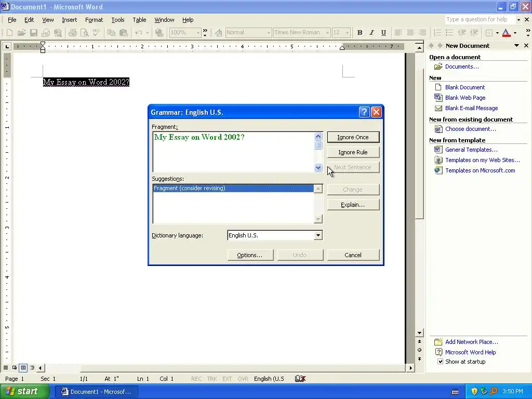
Task: Open the Times New Roman font dropdown
Action: click(x=327, y=33)
